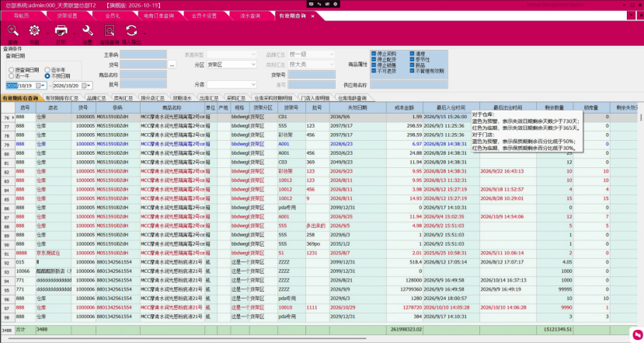
Task: Click the 查询 magnifier toolbar icon
Action: [x=12, y=31]
